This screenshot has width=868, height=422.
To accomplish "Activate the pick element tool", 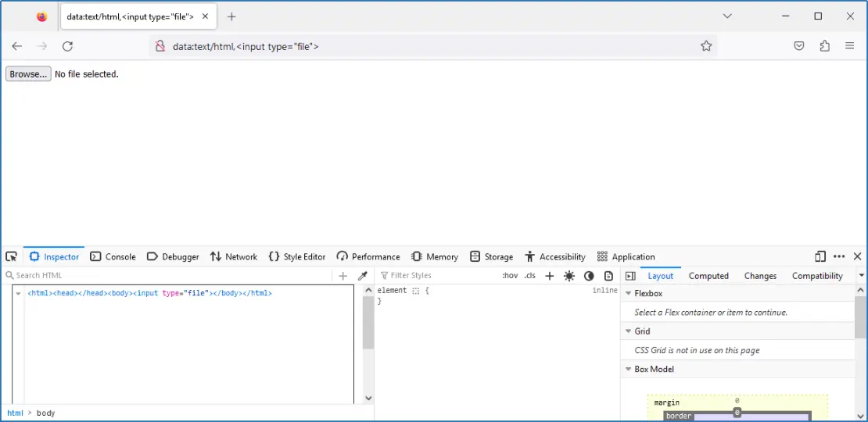I will click(x=11, y=256).
